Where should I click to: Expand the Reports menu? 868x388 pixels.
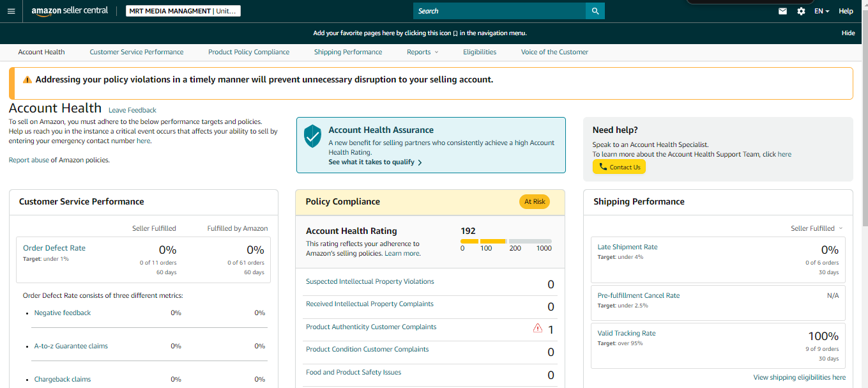point(422,52)
